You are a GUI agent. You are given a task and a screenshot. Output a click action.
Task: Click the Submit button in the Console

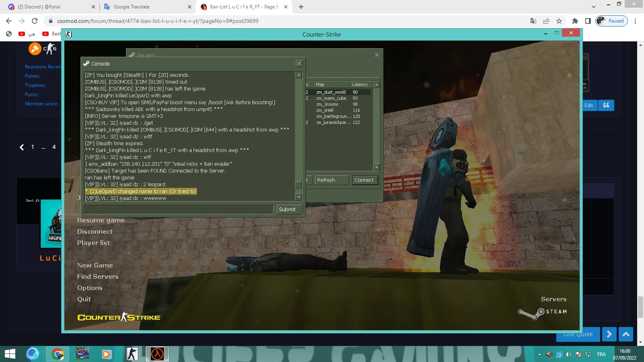pos(287,209)
